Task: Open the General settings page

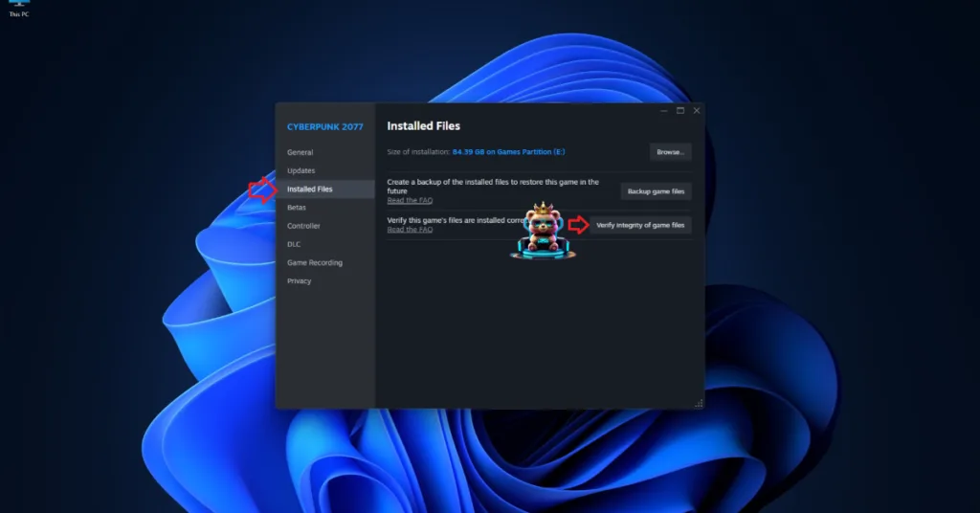Action: [x=325, y=152]
